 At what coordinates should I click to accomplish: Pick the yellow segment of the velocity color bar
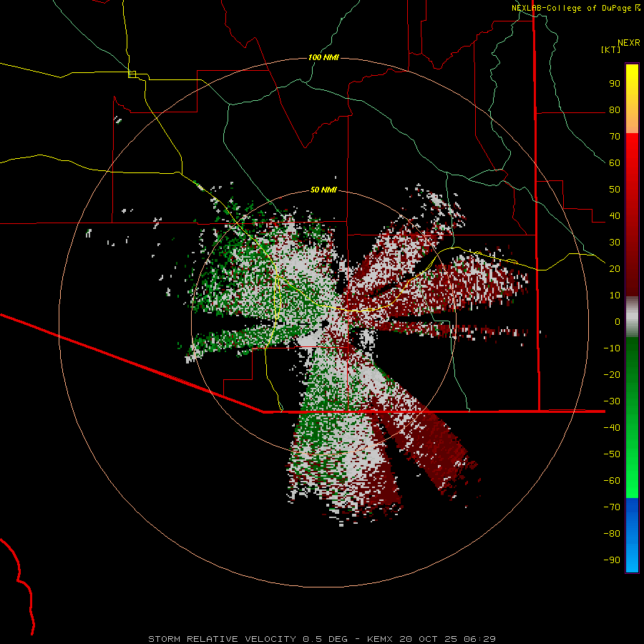(632, 99)
